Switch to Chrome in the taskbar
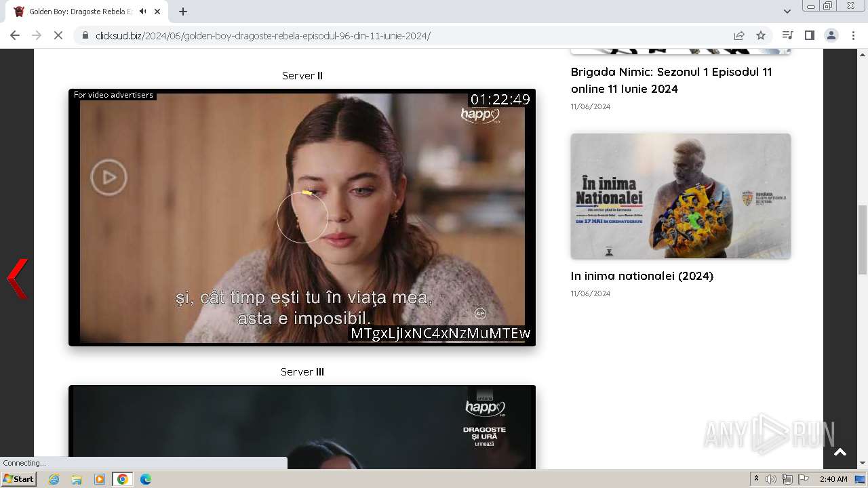Screen dimensions: 868x488 click(x=122, y=479)
